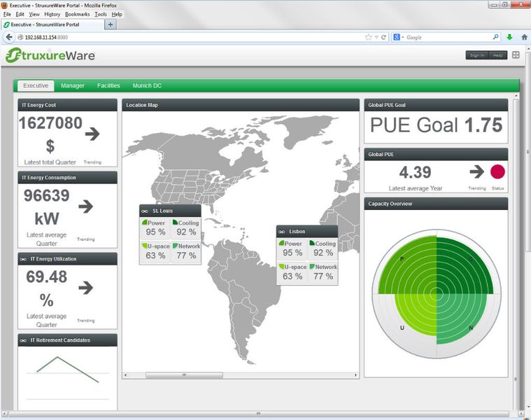Screen dimensions: 531x420
Task: Open the File menu
Action: (x=7, y=14)
